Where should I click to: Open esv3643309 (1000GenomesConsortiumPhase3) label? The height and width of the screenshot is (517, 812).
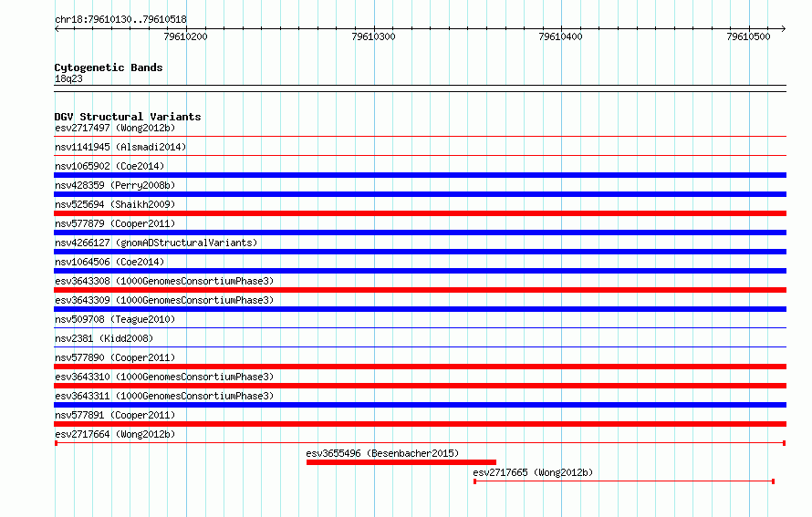click(164, 300)
